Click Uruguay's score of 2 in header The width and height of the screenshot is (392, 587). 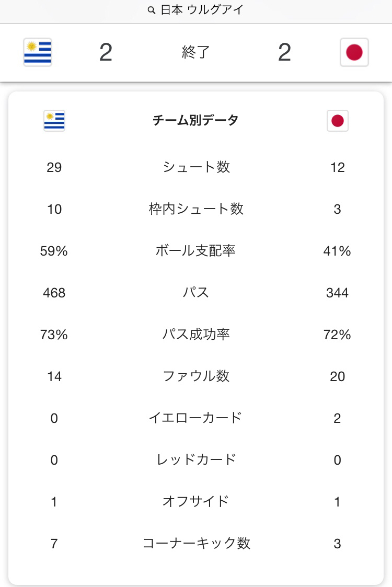(x=106, y=52)
